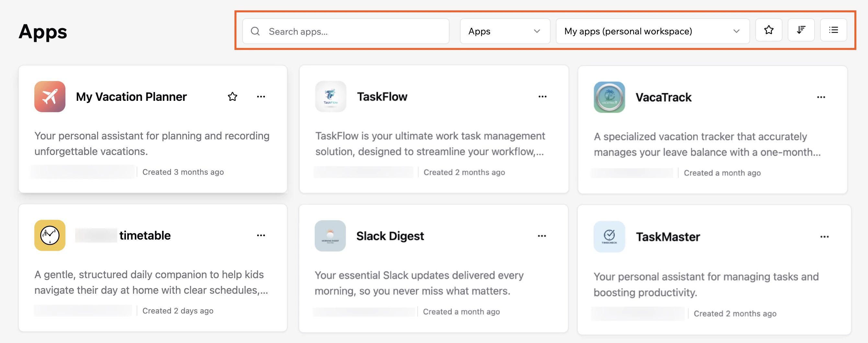The height and width of the screenshot is (343, 868).
Task: Open the Slack Digest app icon
Action: [x=330, y=236]
